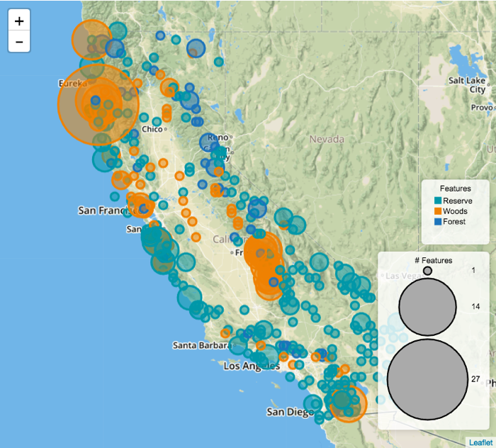Screen dimensions: 496x448
Task: Click the Chico city label
Action: [x=152, y=130]
